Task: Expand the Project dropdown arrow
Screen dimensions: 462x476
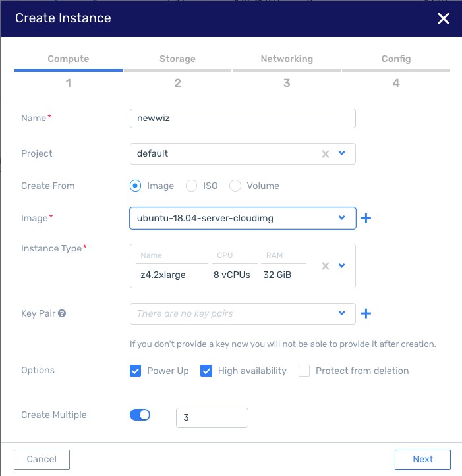Action: pyautogui.click(x=341, y=153)
